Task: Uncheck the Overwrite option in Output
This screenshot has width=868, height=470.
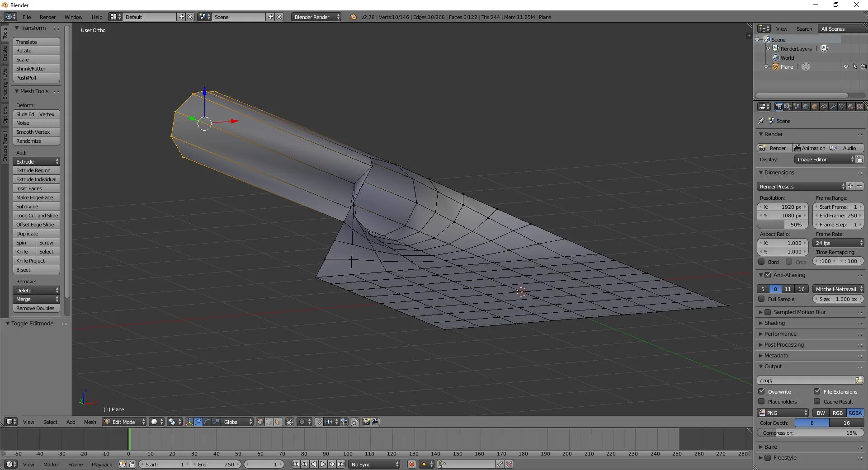Action: [761, 392]
